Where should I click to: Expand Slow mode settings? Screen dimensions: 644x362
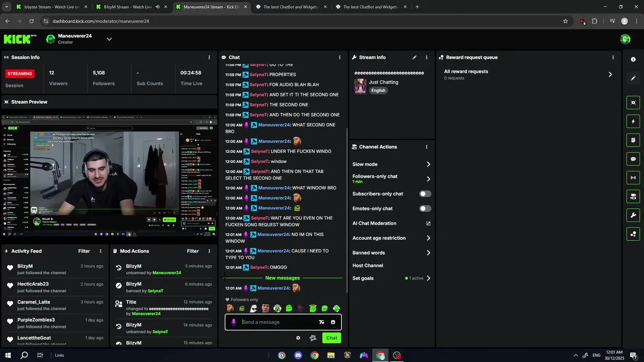(428, 164)
